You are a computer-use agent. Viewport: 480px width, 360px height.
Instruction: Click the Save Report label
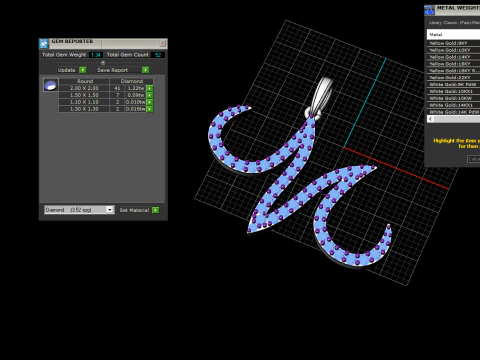112,70
